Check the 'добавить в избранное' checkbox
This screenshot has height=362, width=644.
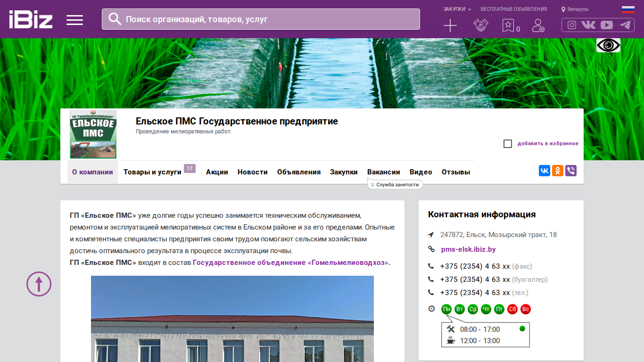pyautogui.click(x=508, y=144)
